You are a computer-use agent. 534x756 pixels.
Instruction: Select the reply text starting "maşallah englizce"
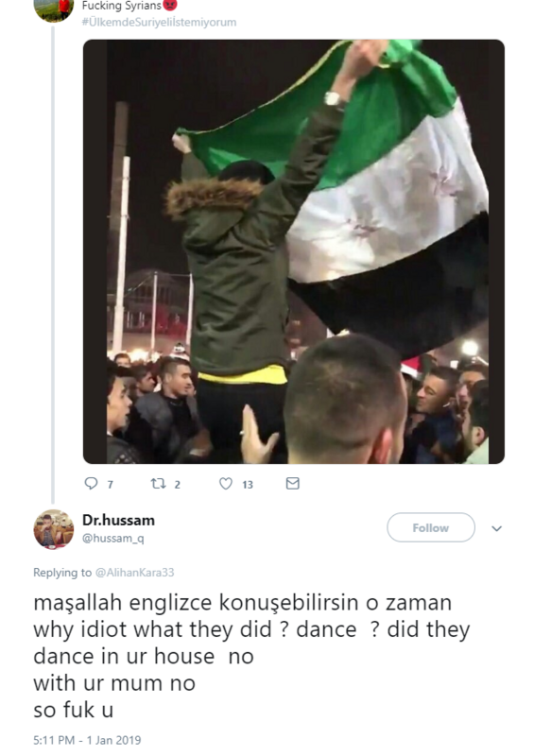coord(251,656)
